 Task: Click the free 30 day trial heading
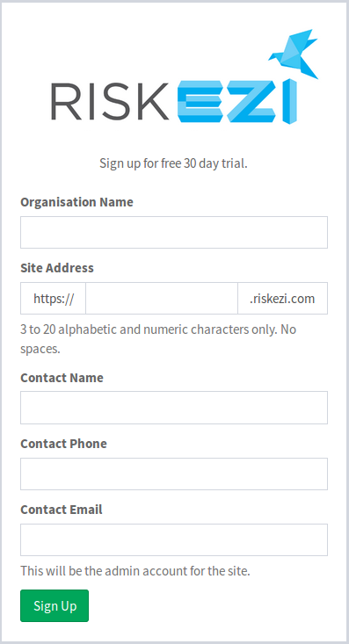(173, 163)
